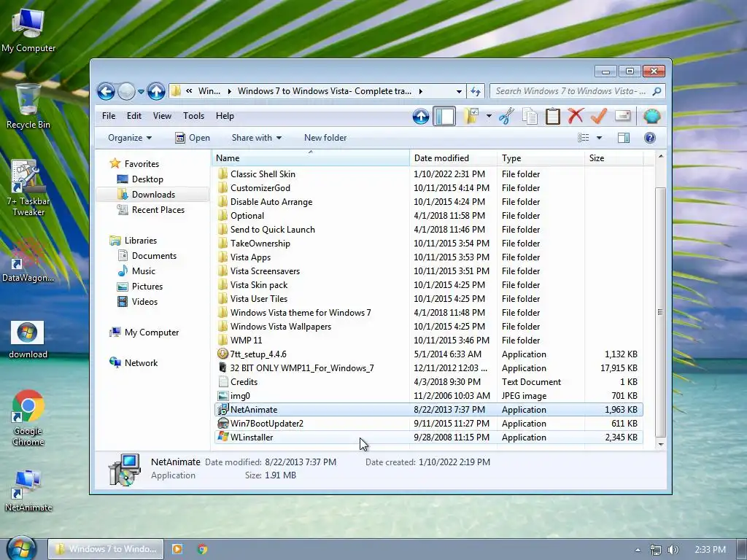Click the Forward navigation arrow

(126, 91)
